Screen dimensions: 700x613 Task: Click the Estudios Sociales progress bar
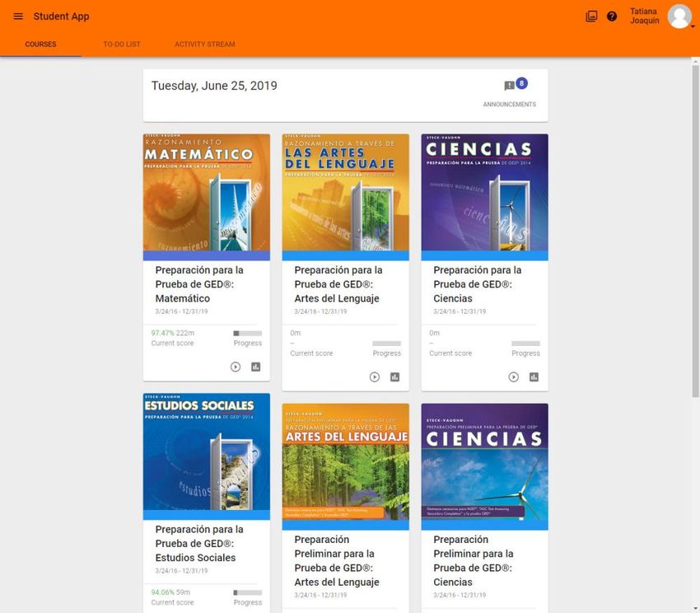tap(248, 592)
